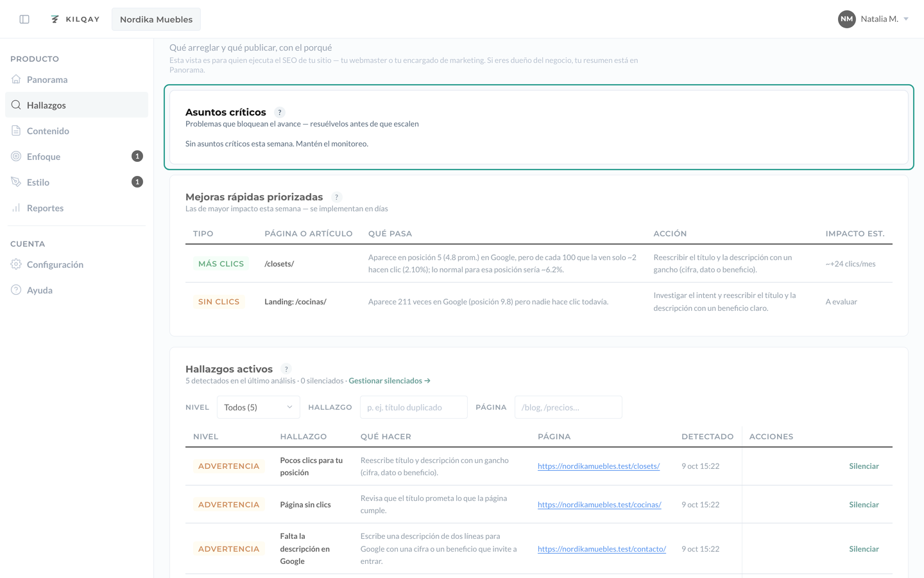Screen dimensions: 924x578
Task: Click the Ayuda question-mark icon
Action: (16, 290)
